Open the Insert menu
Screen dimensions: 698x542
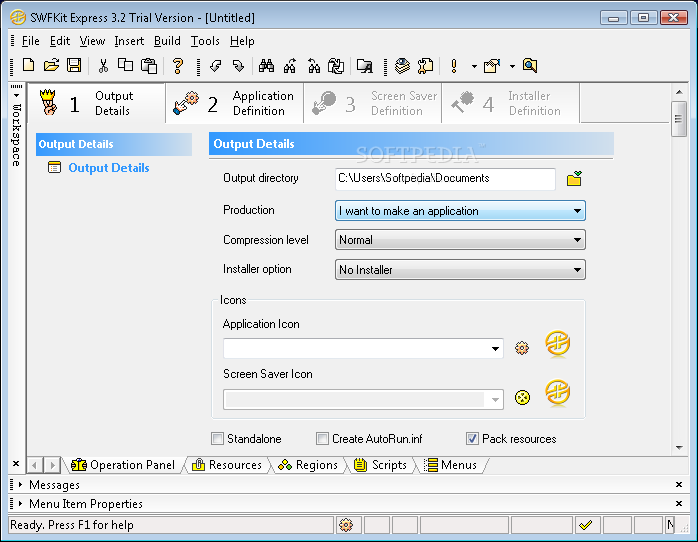129,41
